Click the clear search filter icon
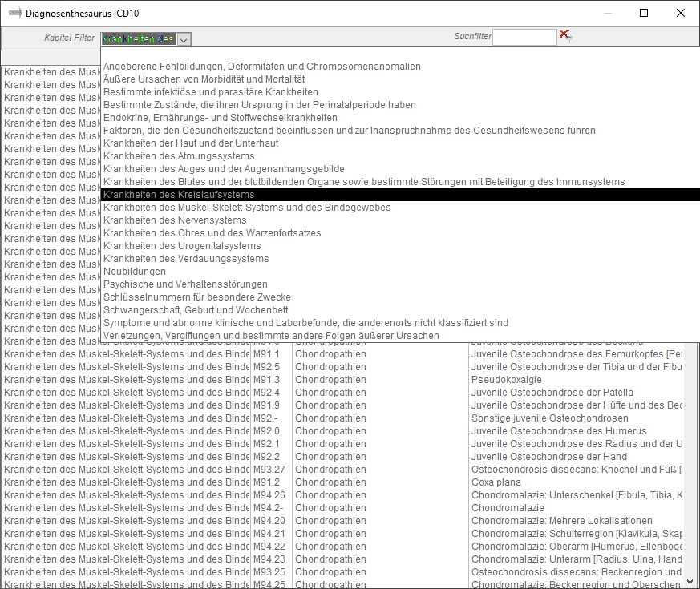The width and height of the screenshot is (700, 589). pos(564,35)
